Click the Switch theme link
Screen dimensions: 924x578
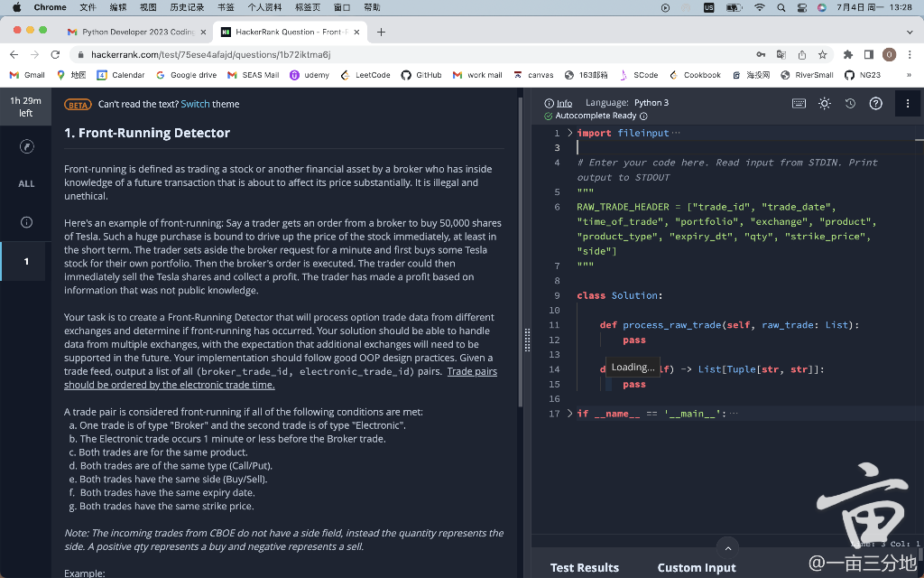pyautogui.click(x=195, y=104)
